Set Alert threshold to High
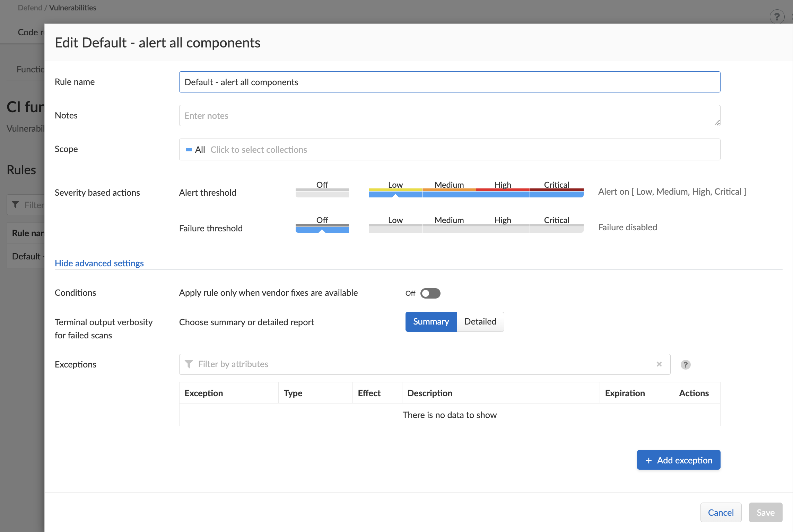Screen dimensions: 793x532 (x=503, y=189)
